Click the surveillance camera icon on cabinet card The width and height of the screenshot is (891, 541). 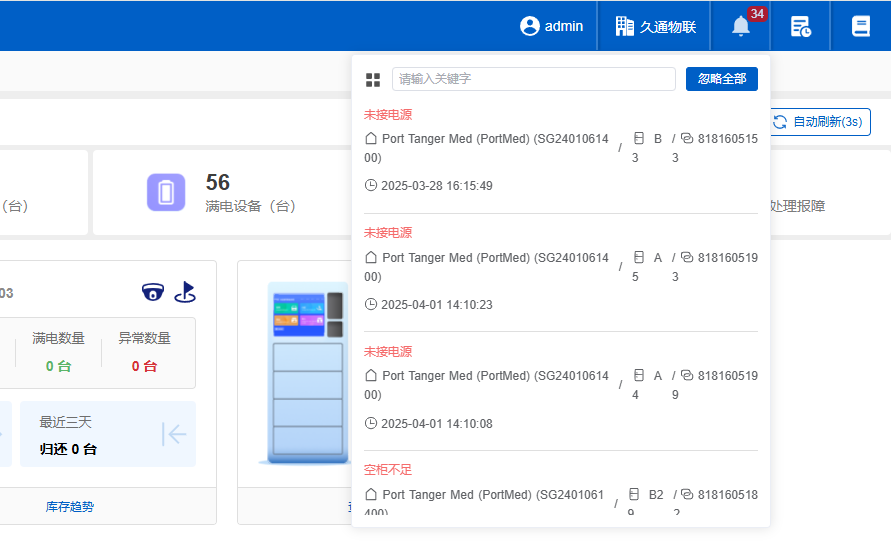pyautogui.click(x=152, y=292)
